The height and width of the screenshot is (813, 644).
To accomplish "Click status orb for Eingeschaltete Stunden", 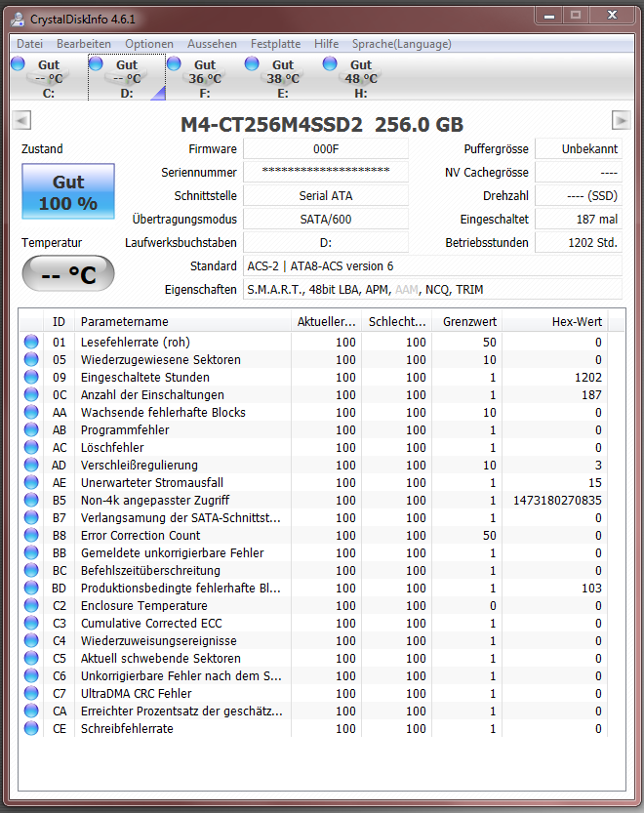I will 31,377.
